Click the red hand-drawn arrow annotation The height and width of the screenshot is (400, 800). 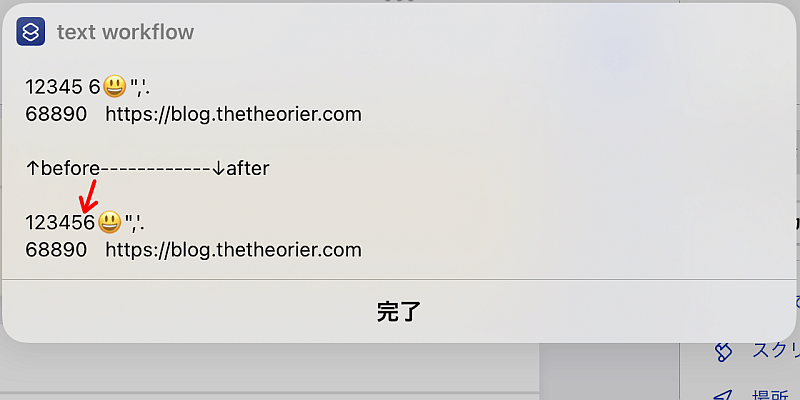tap(89, 196)
